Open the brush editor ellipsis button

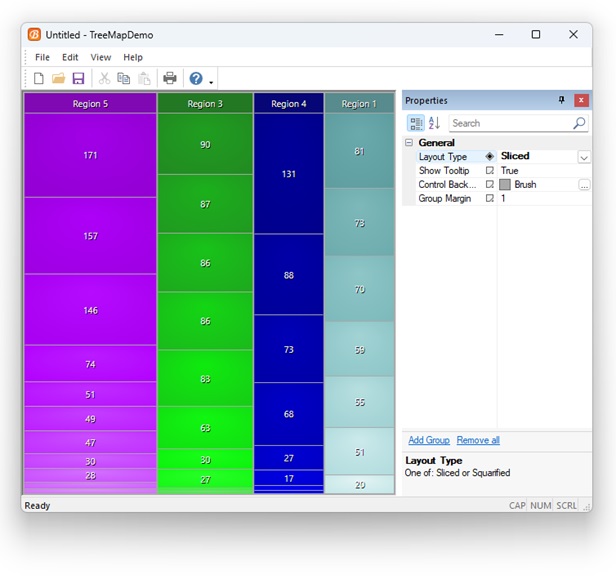point(584,185)
